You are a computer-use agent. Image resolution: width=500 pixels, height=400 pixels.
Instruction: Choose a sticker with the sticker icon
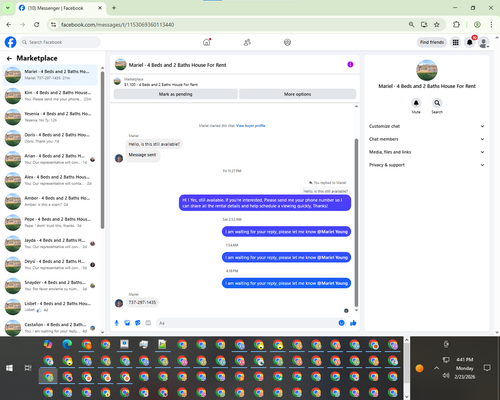coord(138,323)
